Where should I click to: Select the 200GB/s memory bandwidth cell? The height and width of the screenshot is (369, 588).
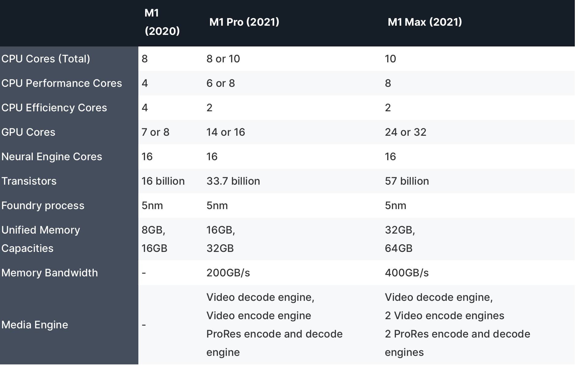[228, 273]
